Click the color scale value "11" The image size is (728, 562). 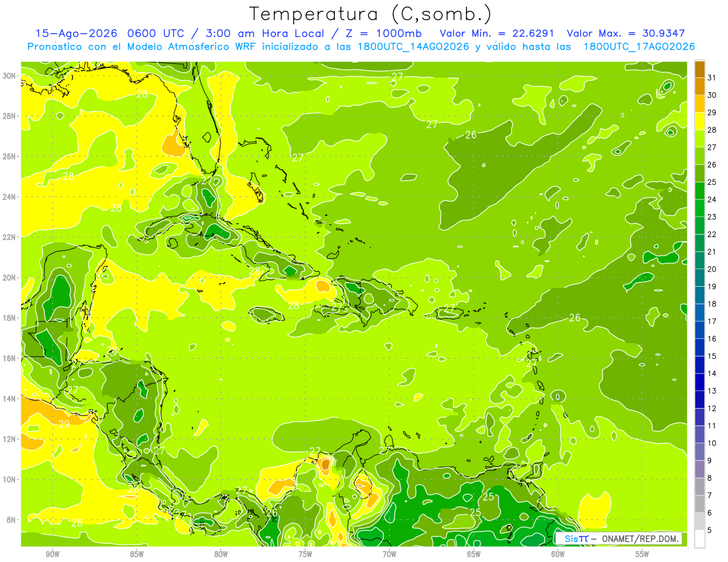pyautogui.click(x=712, y=426)
